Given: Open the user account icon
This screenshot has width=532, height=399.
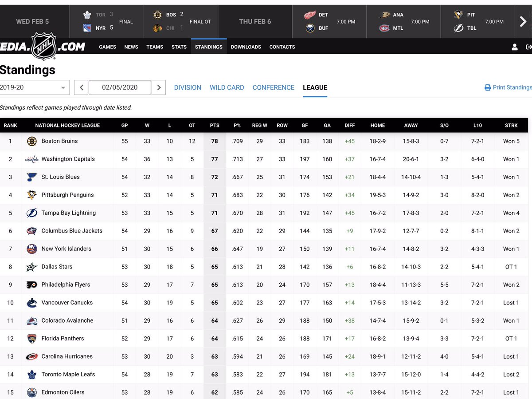Looking at the screenshot, I should (x=515, y=47).
